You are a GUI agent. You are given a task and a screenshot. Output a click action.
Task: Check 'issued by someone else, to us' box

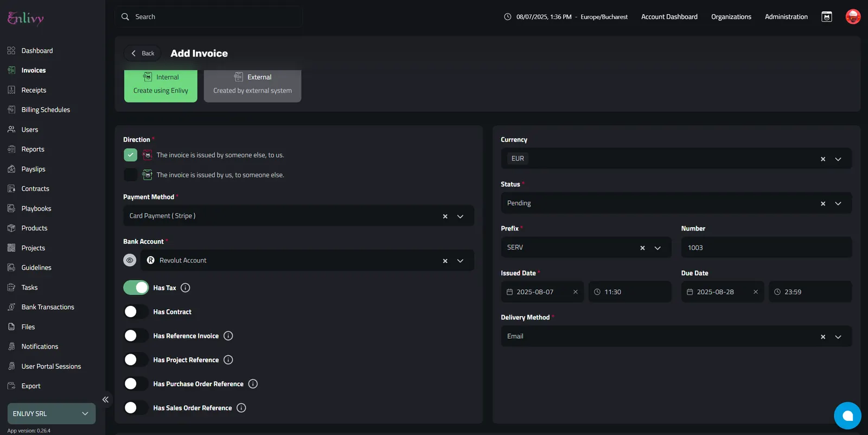pyautogui.click(x=130, y=155)
